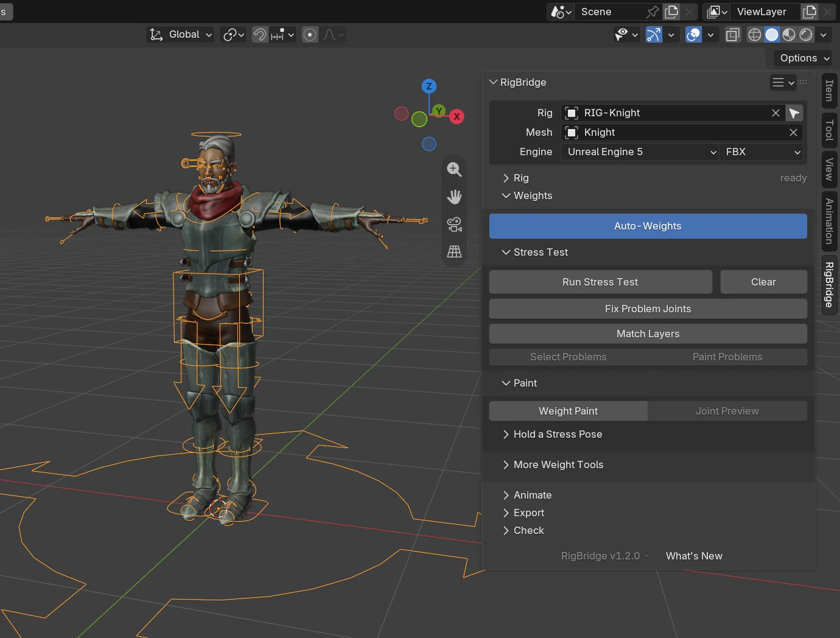Open the Global transform orientation dropdown
Viewport: 840px width, 638px height.
click(x=181, y=35)
